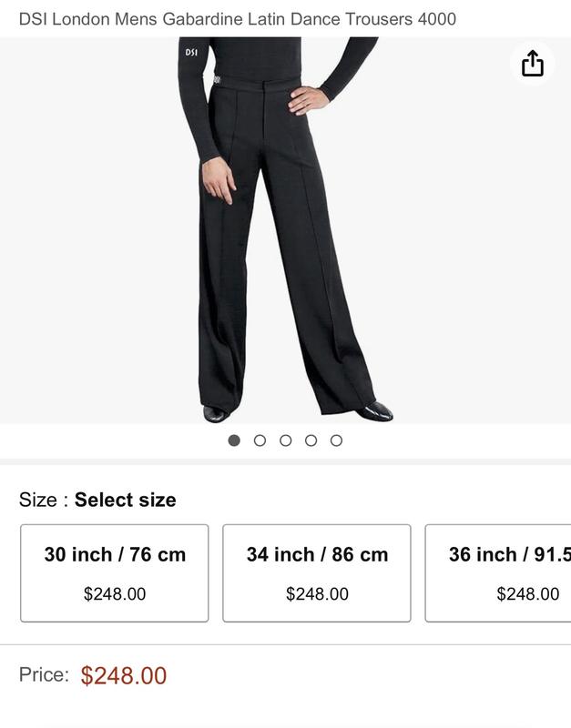The image size is (571, 728).
Task: Jump to the third image dot
Action: (285, 440)
